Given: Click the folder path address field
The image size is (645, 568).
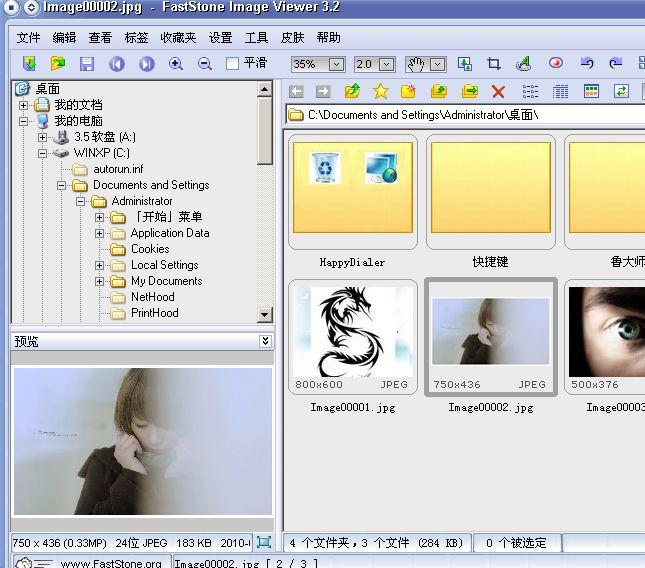Looking at the screenshot, I should tap(465, 115).
